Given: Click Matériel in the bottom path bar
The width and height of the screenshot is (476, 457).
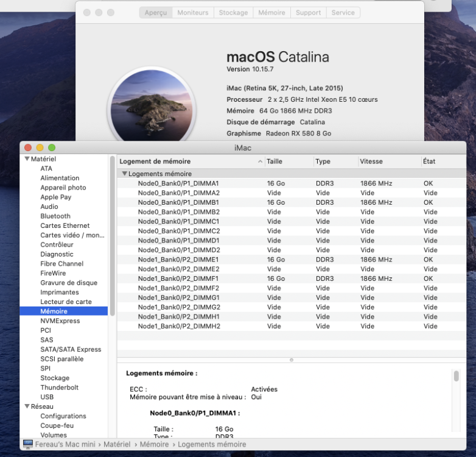Looking at the screenshot, I should tap(117, 444).
